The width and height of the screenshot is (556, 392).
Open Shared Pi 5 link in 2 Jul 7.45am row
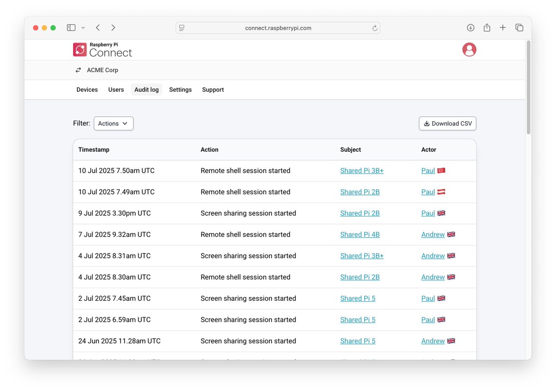point(358,299)
